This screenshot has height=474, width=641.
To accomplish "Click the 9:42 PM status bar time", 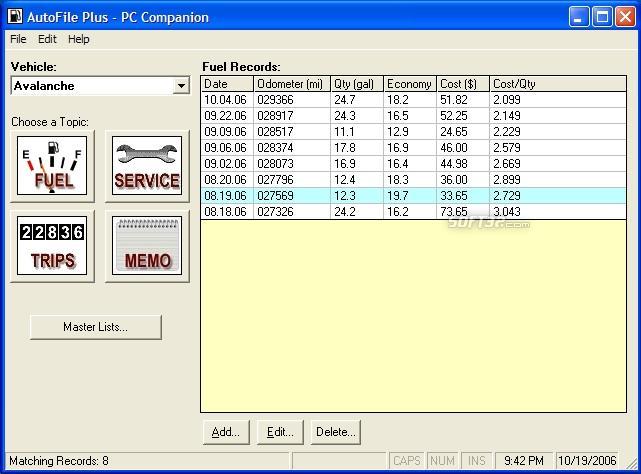I will pyautogui.click(x=524, y=461).
